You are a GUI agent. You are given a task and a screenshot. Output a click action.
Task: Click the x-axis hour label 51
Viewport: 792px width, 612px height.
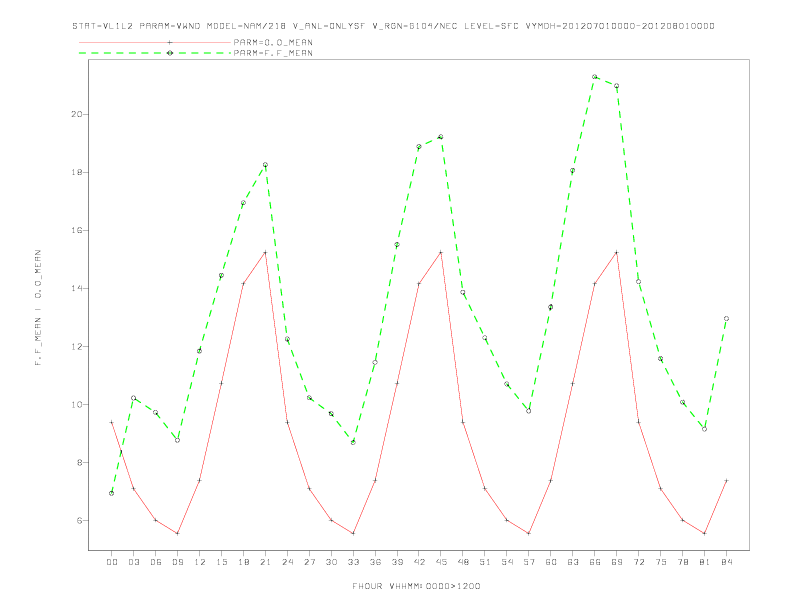485,562
